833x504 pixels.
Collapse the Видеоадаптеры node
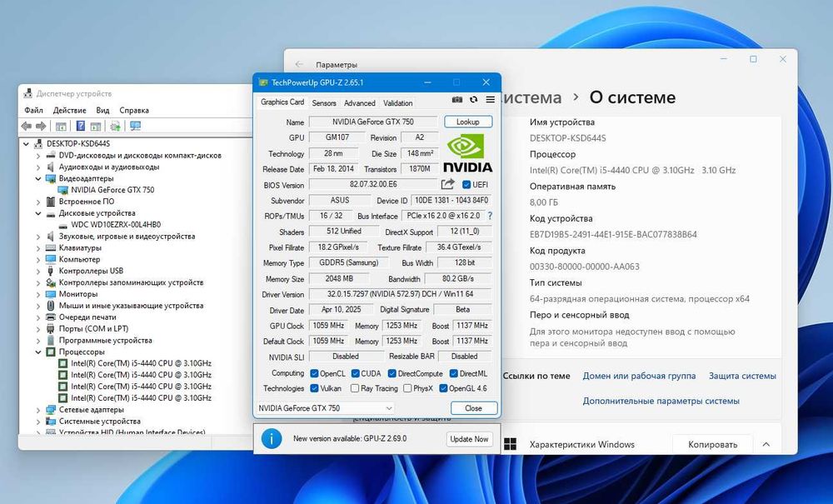pos(38,178)
